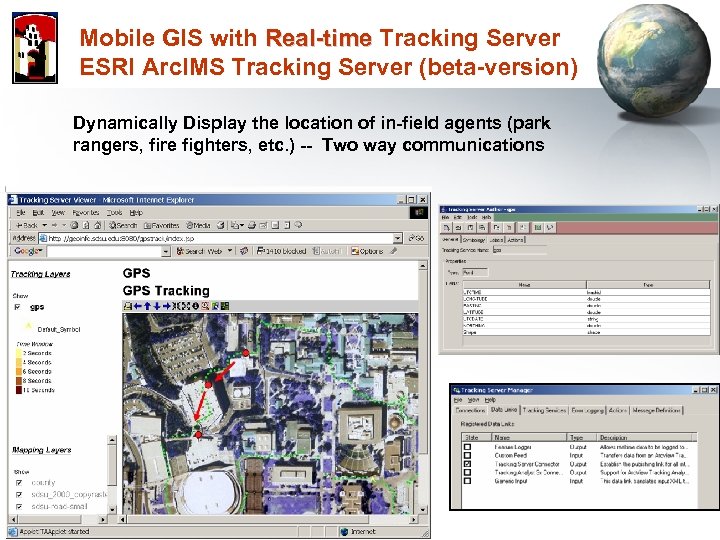Click the IE Print icon
720x540 pixels.
pos(252,225)
